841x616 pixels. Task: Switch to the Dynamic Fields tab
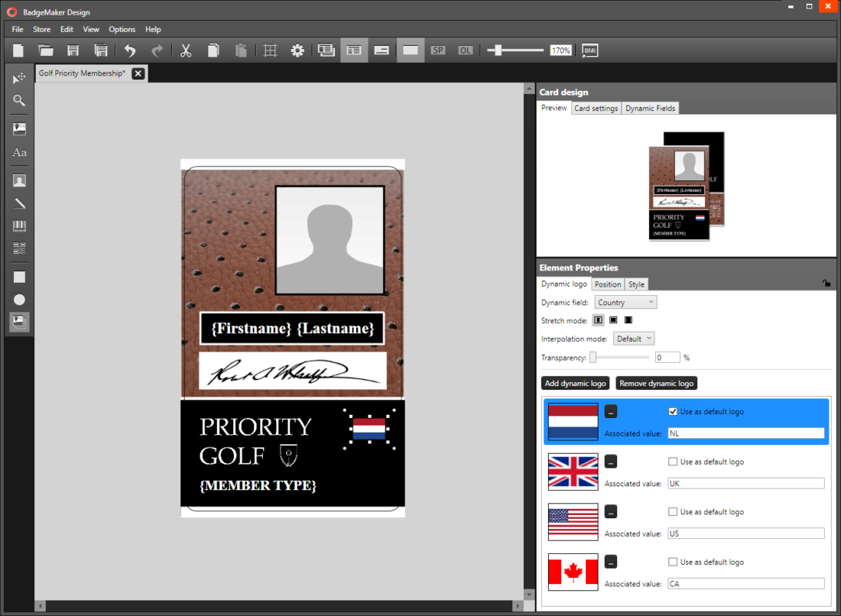650,108
